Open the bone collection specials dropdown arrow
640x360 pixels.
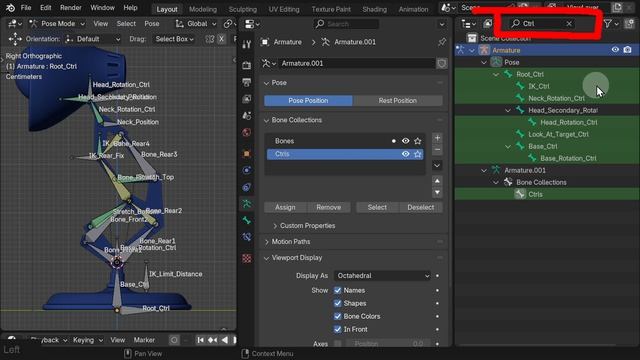pos(437,165)
